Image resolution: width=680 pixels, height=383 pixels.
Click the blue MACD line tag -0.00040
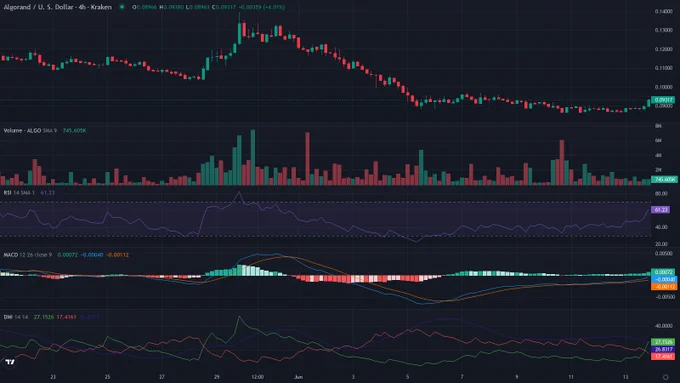point(664,279)
